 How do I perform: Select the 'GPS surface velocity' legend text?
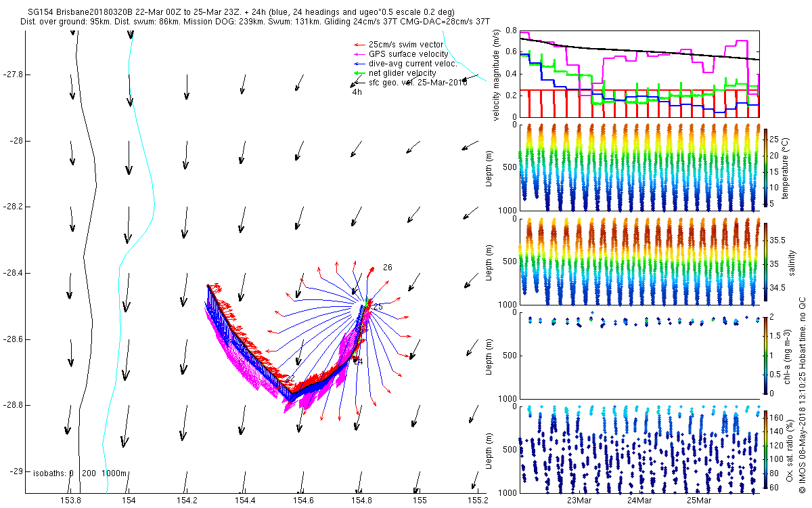click(x=408, y=54)
